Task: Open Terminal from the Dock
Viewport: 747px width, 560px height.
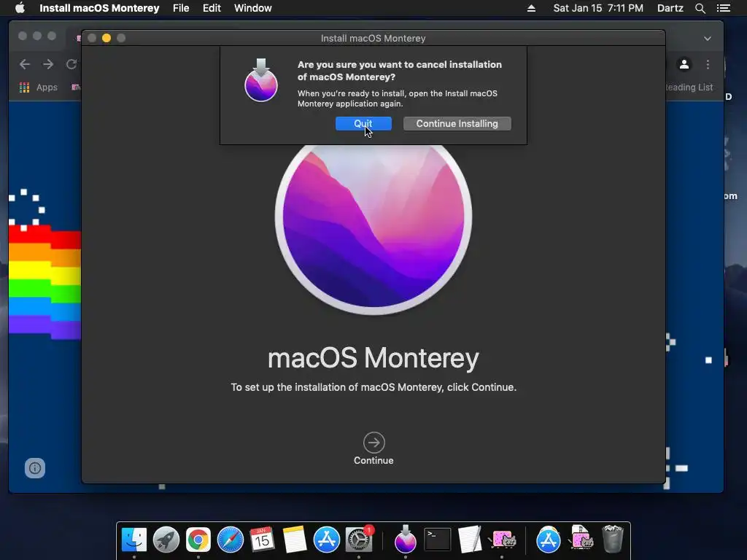Action: [438, 540]
